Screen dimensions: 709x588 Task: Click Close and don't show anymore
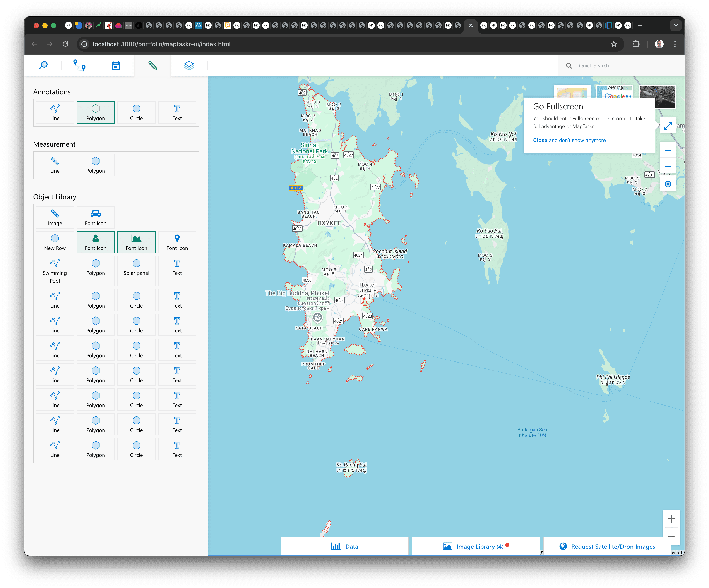[569, 140]
